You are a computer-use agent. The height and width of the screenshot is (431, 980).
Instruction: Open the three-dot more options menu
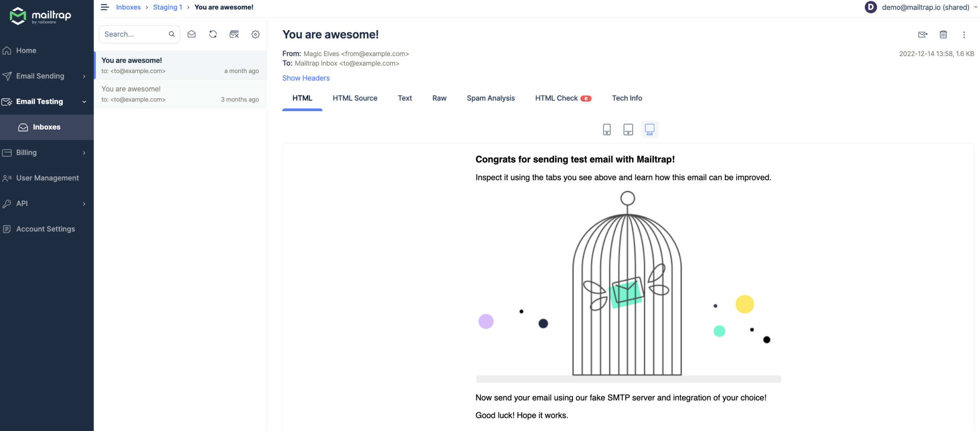tap(964, 35)
